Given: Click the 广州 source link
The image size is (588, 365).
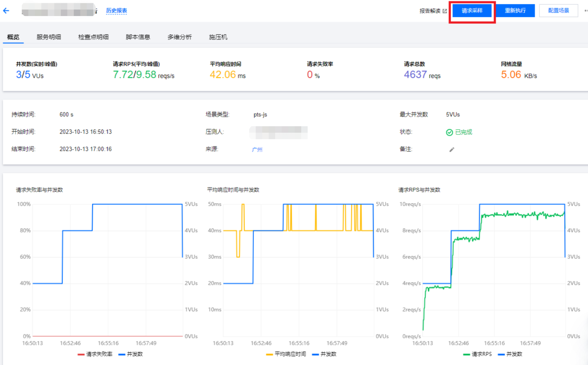Looking at the screenshot, I should (257, 150).
